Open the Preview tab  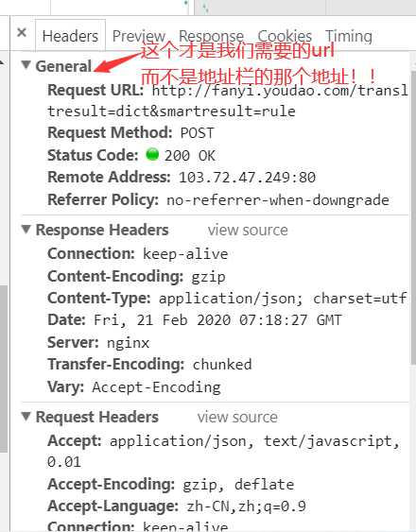(139, 36)
